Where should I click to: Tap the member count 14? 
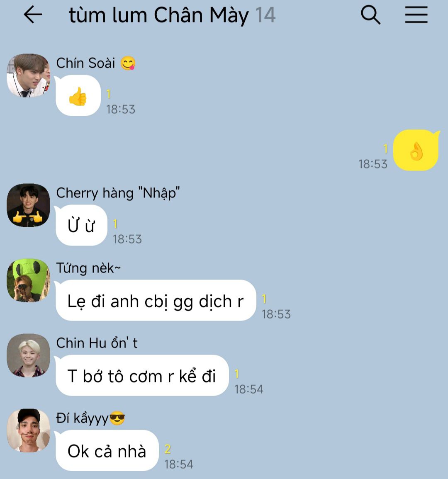[x=265, y=15]
